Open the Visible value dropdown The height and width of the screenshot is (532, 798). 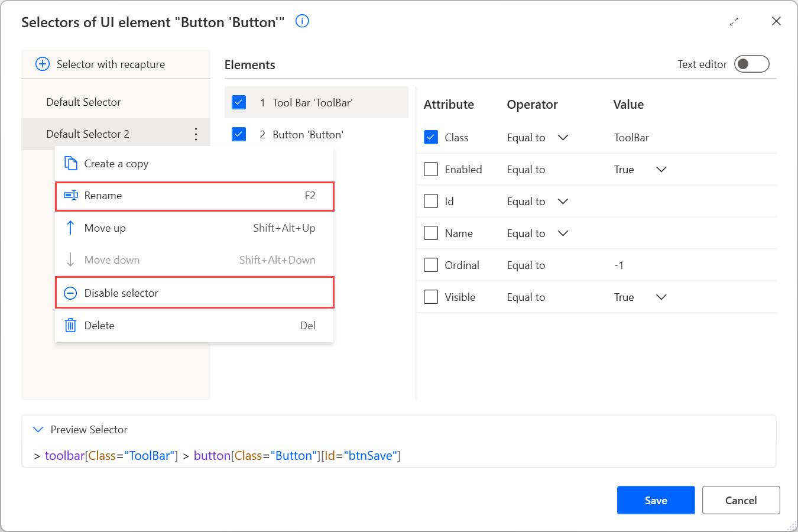(661, 297)
